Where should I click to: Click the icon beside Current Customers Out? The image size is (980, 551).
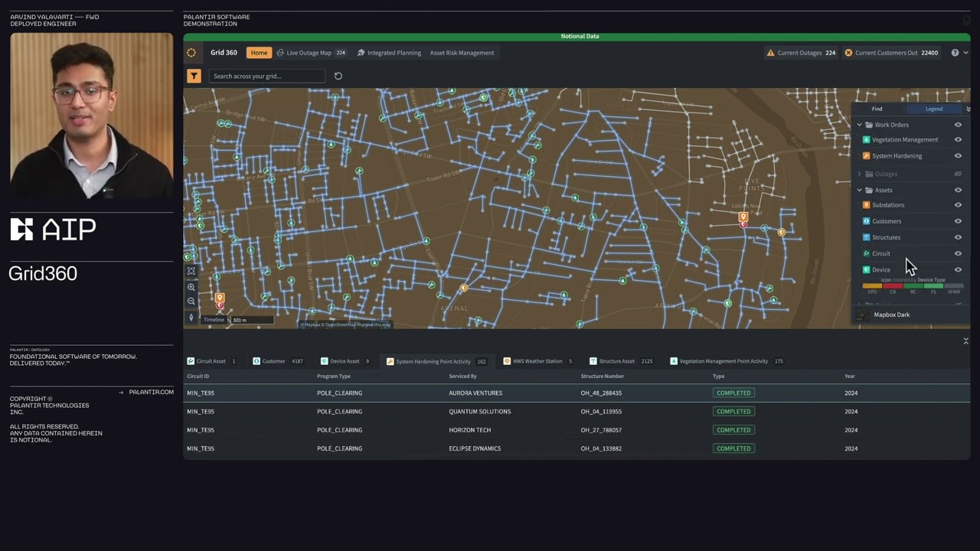tap(848, 53)
